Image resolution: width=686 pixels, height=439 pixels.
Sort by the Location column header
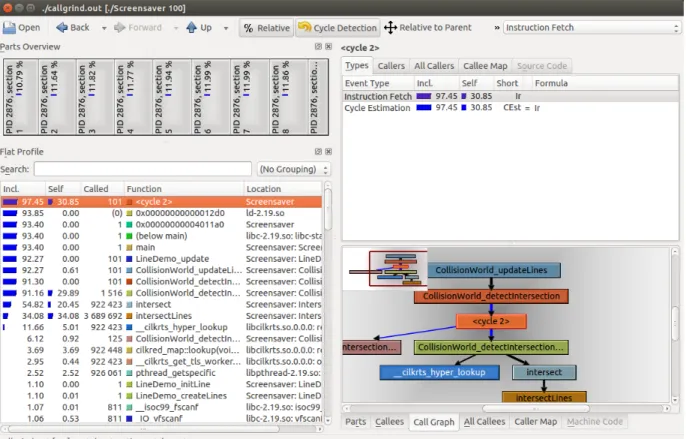(283, 189)
